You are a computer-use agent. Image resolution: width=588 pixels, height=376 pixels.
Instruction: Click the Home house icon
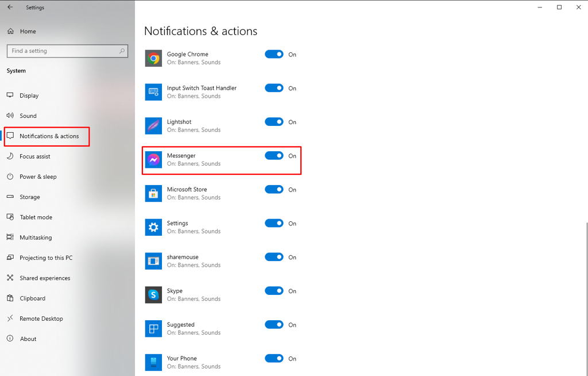point(10,31)
